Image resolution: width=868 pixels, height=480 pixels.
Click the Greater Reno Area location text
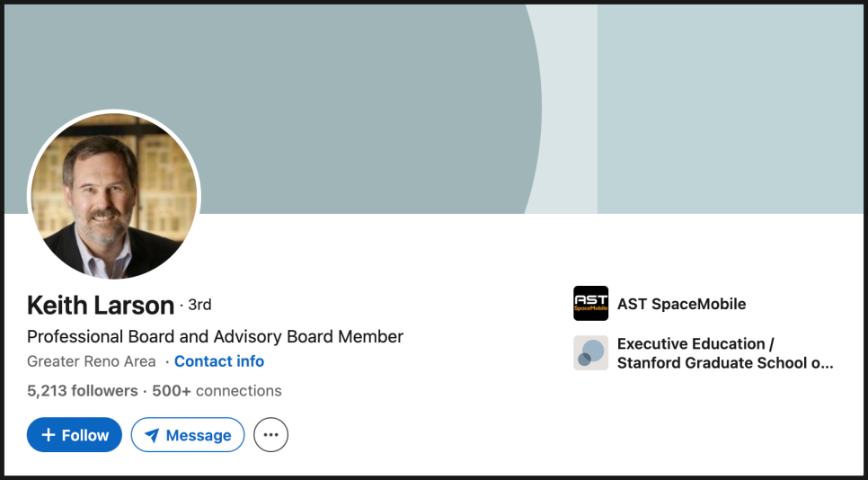[91, 361]
